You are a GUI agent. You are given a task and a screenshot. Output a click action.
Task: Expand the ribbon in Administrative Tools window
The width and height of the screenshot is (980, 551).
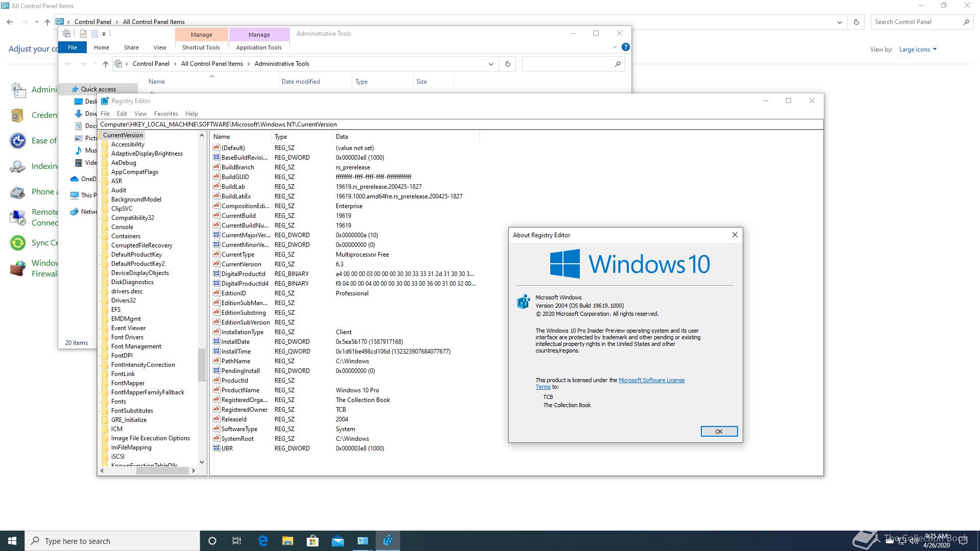614,47
